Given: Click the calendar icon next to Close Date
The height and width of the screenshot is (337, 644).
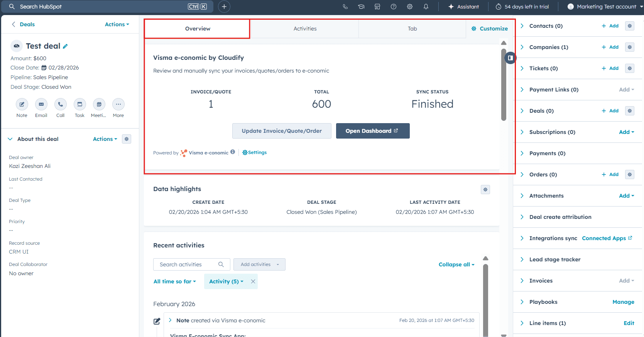Looking at the screenshot, I should tap(44, 68).
